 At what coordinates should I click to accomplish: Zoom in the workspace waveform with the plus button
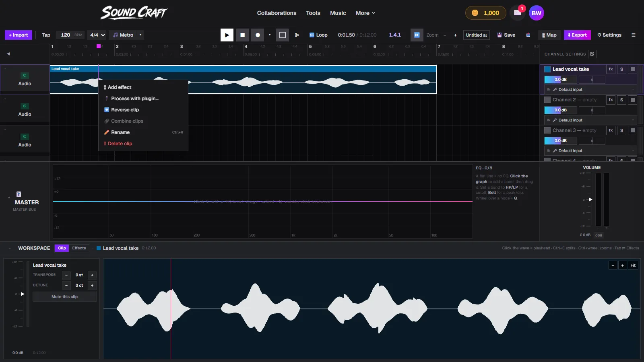click(x=623, y=265)
